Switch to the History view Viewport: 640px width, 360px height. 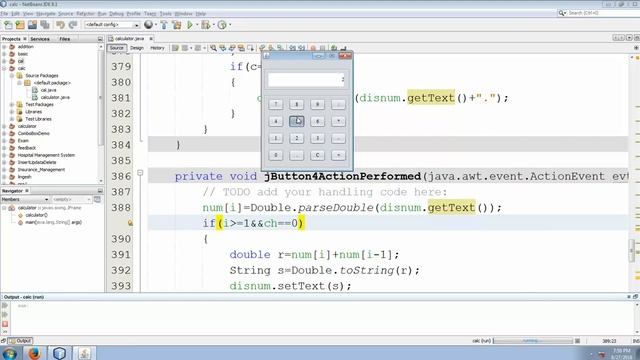[x=157, y=48]
